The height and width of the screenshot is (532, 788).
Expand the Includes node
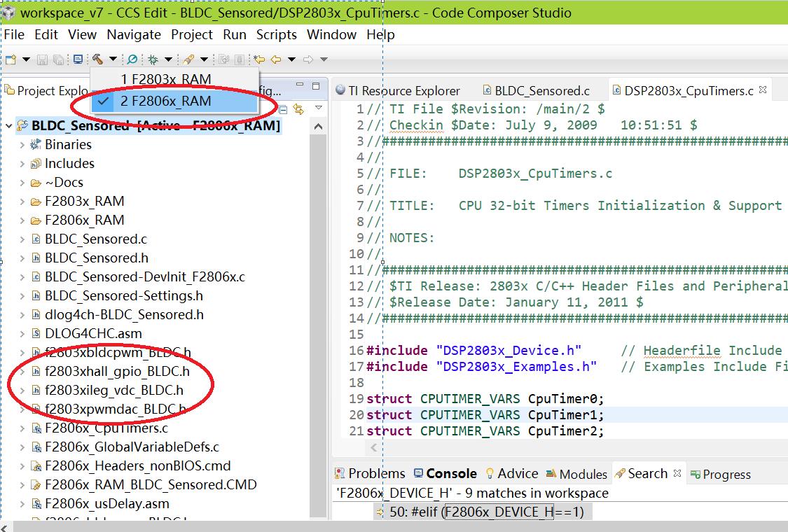tap(22, 164)
